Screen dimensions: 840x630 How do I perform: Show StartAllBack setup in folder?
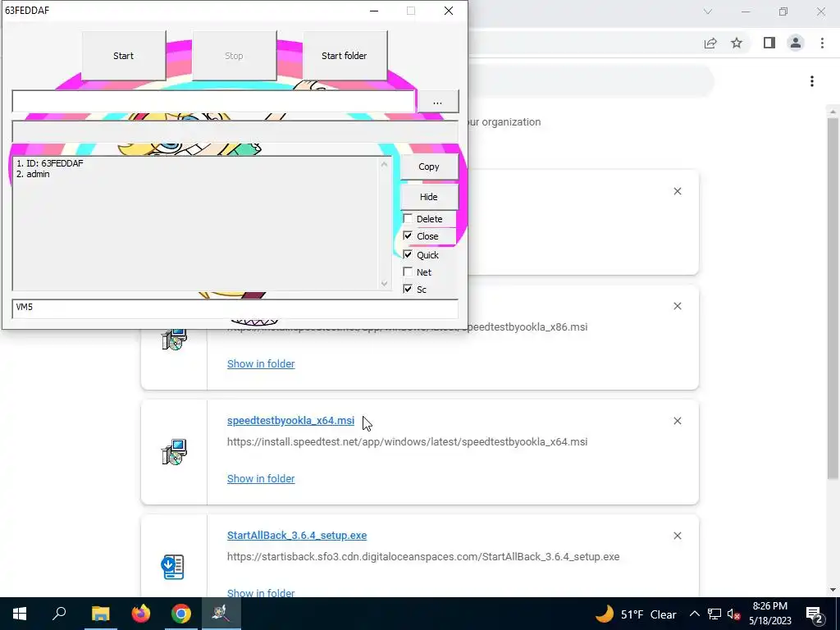coord(261,592)
